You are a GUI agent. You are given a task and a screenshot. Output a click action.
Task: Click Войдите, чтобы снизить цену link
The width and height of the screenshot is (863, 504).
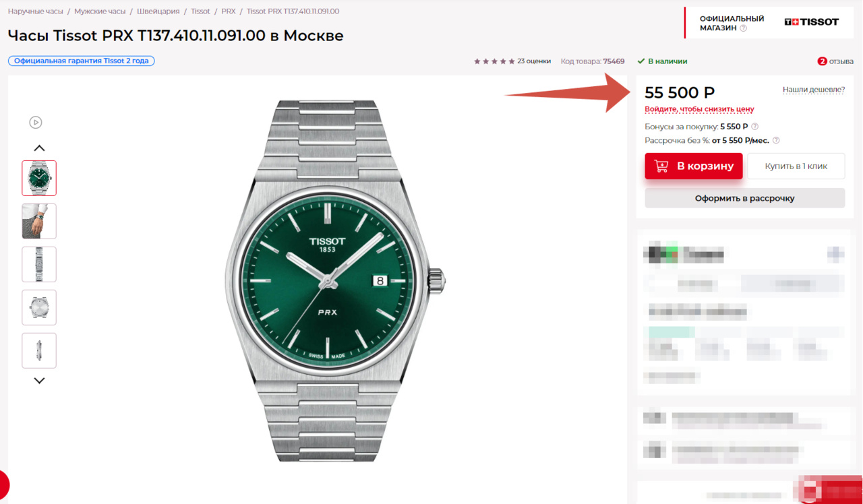tap(699, 109)
